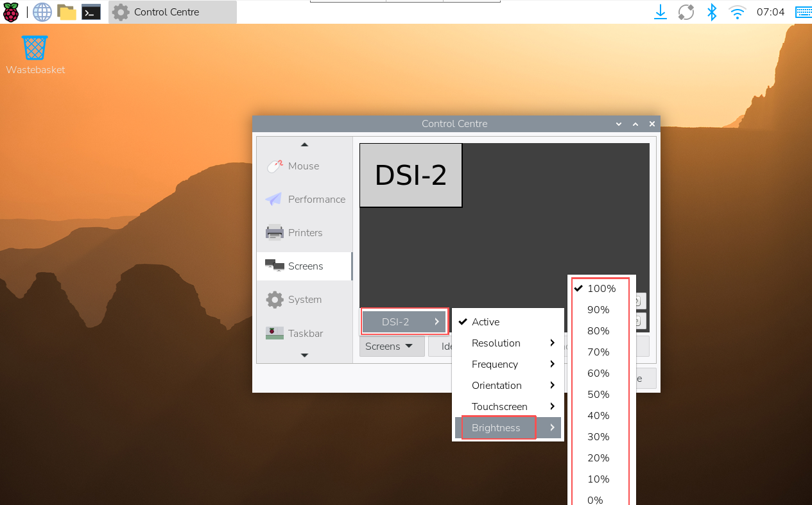Set brightness to 20%

598,458
